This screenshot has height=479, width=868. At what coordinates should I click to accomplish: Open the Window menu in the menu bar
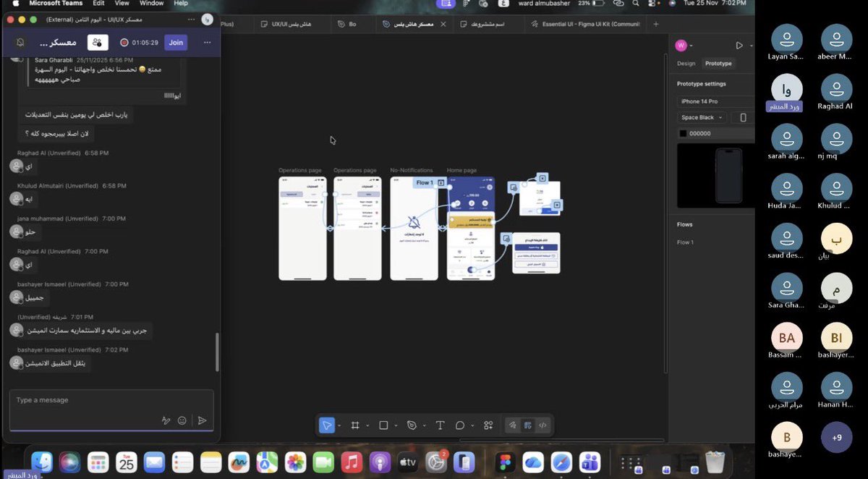coord(150,3)
